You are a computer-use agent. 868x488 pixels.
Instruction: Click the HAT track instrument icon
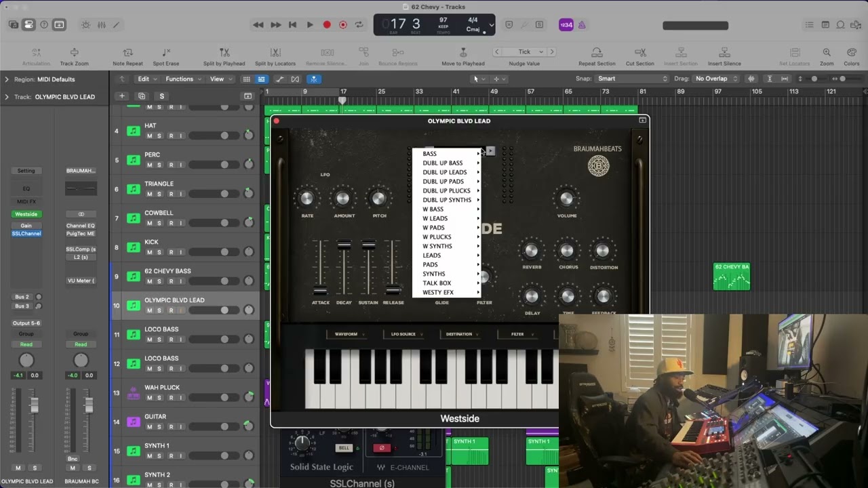pyautogui.click(x=134, y=131)
